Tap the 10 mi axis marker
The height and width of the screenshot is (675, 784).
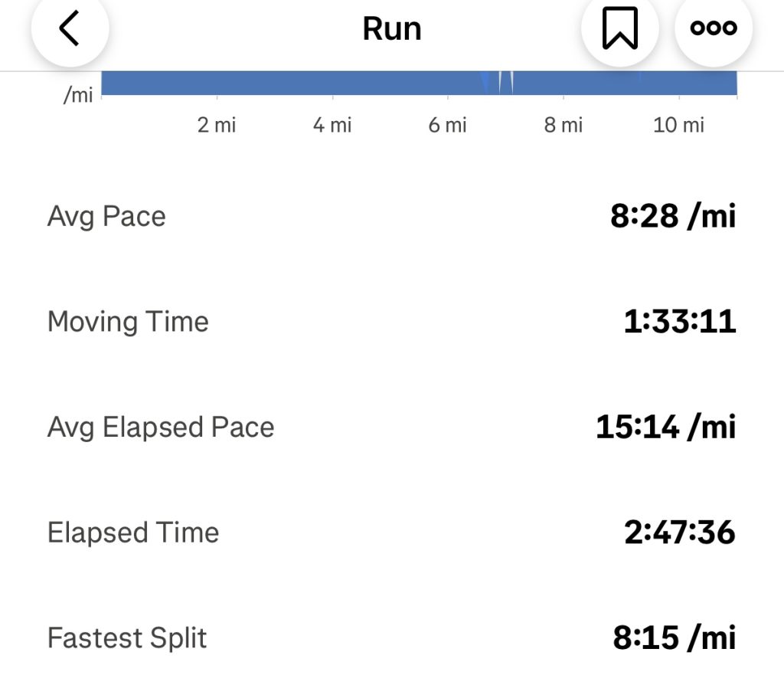click(x=678, y=125)
